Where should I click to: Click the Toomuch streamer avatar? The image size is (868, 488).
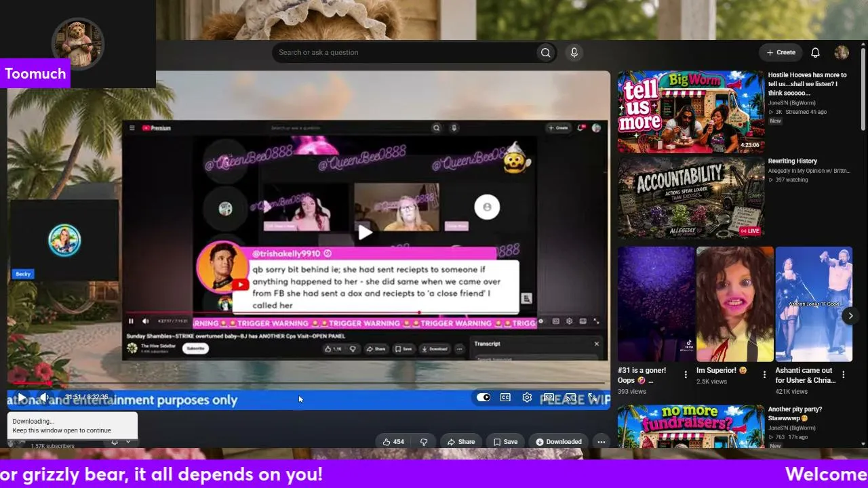(78, 44)
